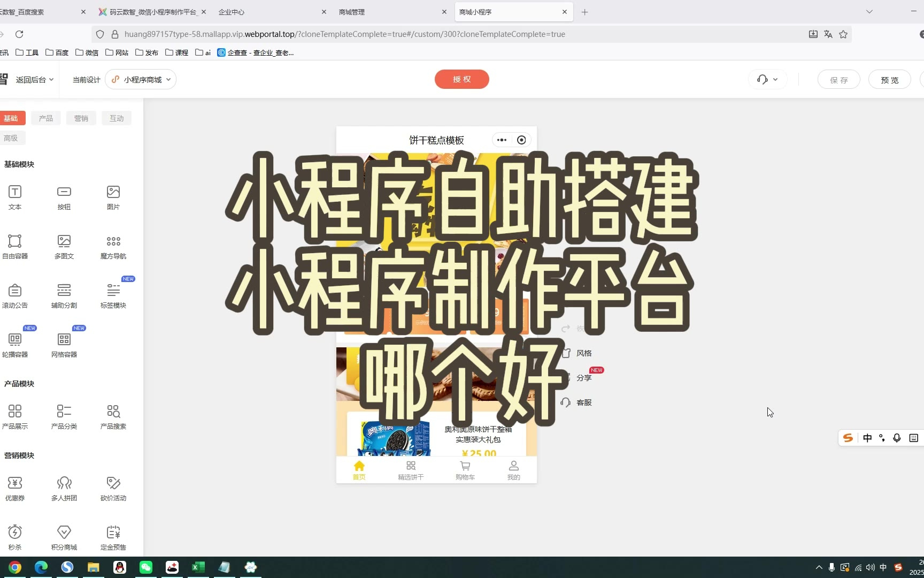Expand the 返回后台 dropdown menu
Screen dimensions: 924x578
click(x=35, y=80)
